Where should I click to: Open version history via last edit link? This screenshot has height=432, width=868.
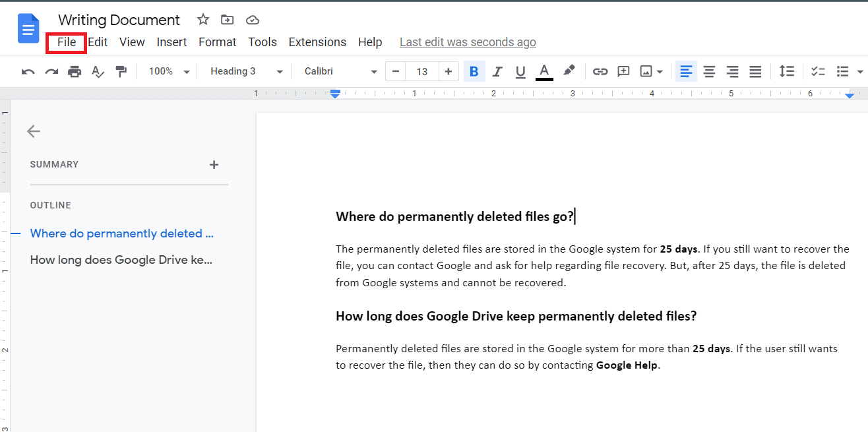[468, 42]
